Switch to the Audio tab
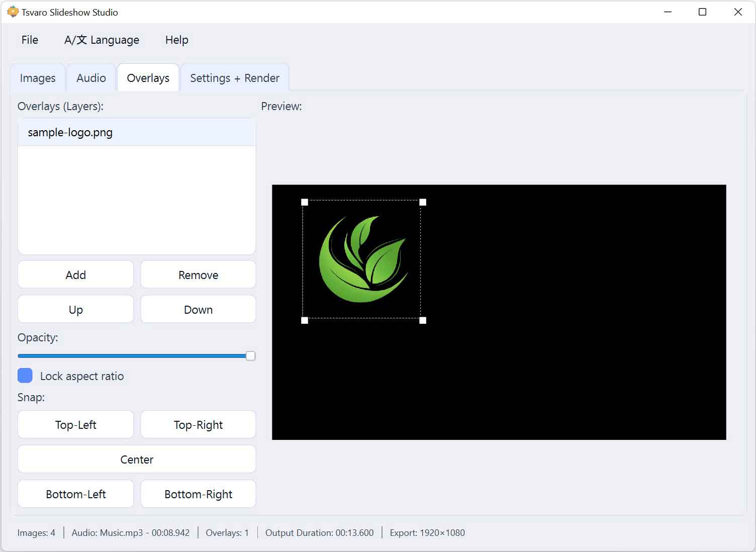756x552 pixels. (90, 78)
